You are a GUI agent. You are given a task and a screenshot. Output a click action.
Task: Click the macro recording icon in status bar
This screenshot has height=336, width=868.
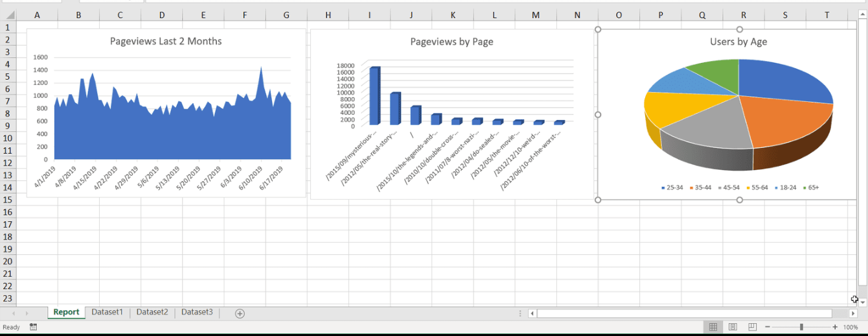point(33,328)
